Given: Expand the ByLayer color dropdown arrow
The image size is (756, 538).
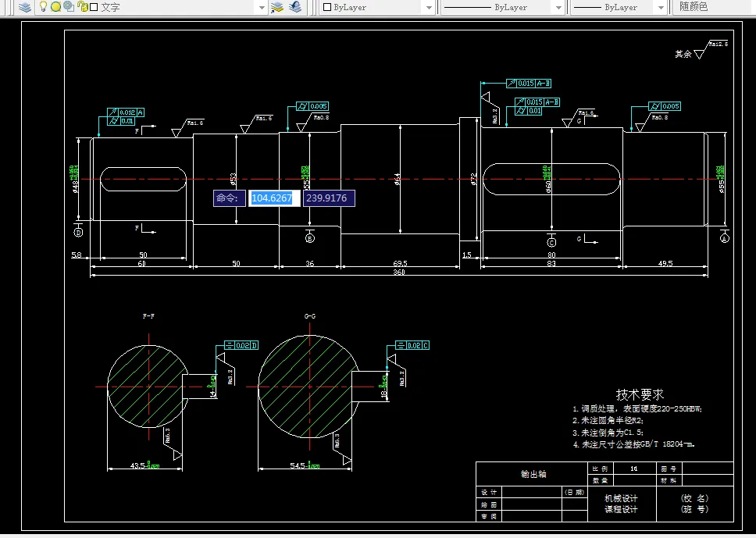Looking at the screenshot, I should [x=429, y=8].
